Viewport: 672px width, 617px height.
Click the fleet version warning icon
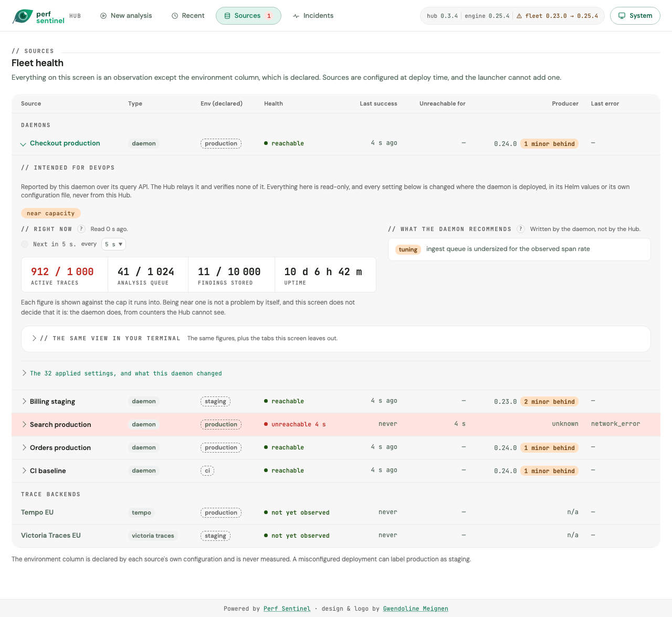(519, 16)
